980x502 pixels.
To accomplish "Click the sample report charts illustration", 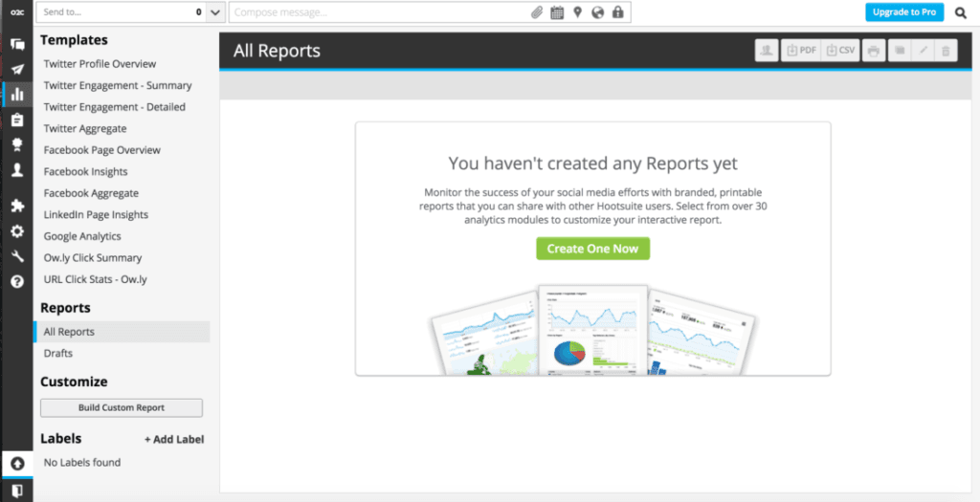I will coord(592,328).
